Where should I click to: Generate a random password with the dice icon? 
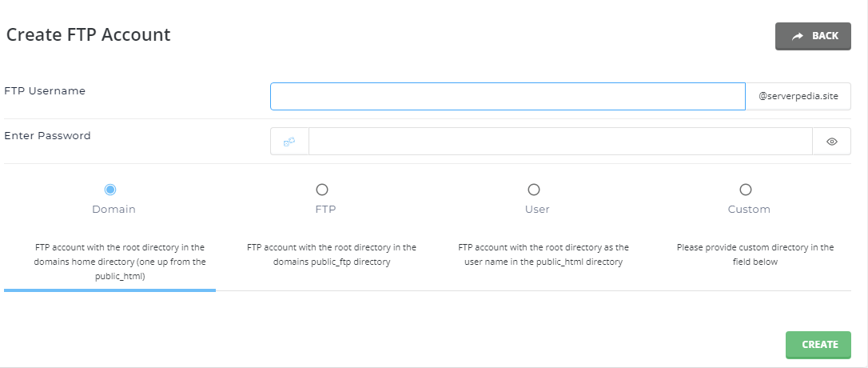click(289, 142)
